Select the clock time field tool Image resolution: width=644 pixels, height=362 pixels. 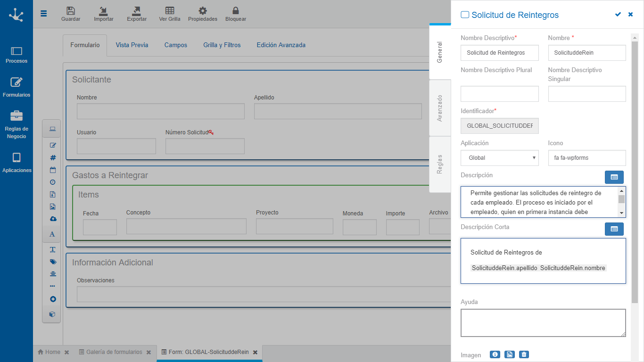click(x=52, y=182)
